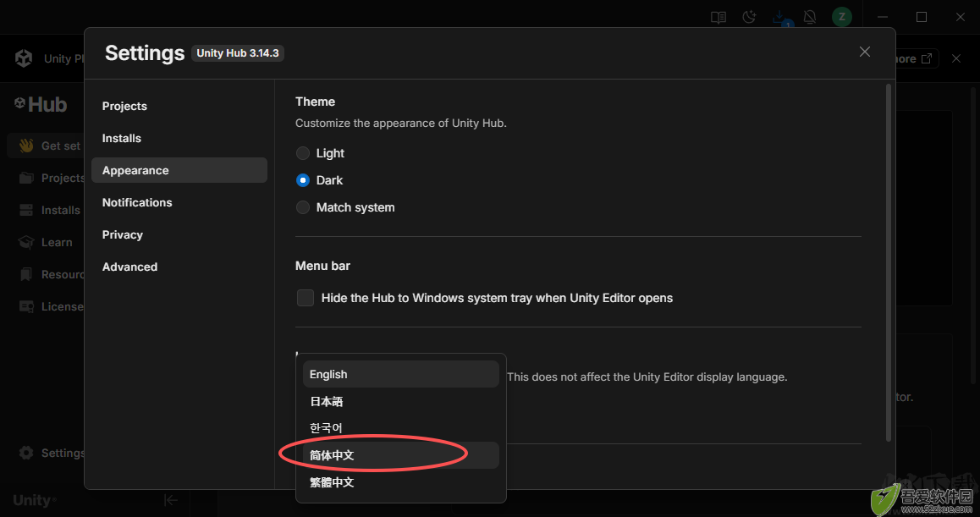Close the Settings dialog with X
The height and width of the screenshot is (517, 980).
pyautogui.click(x=864, y=52)
